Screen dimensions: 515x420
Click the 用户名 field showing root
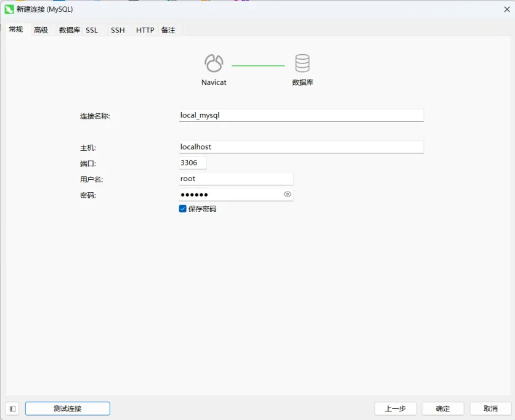click(236, 179)
